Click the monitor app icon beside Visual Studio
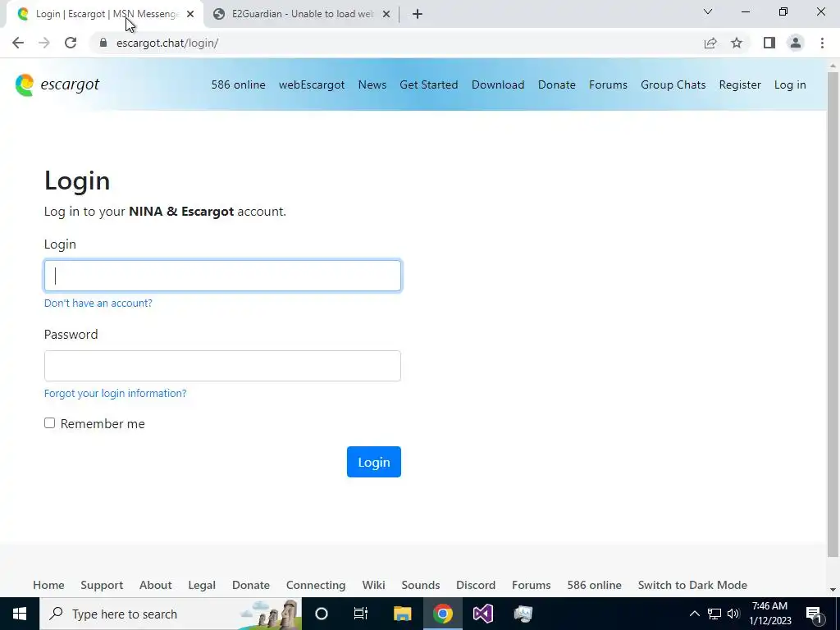840x630 pixels. click(523, 614)
